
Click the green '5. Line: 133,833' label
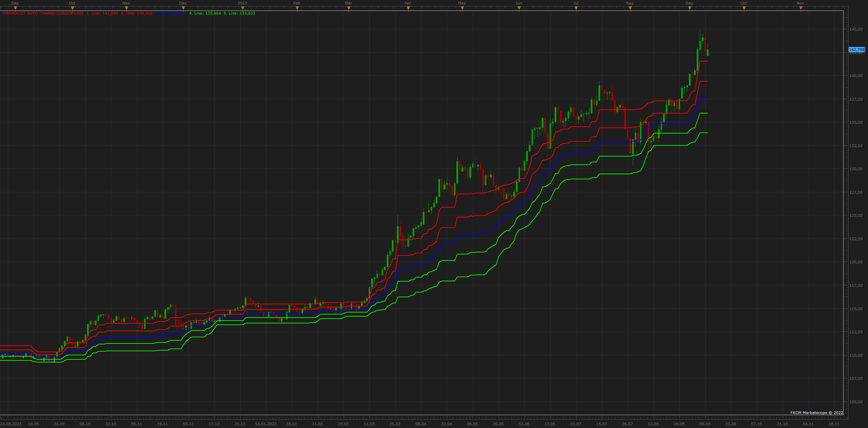[239, 14]
